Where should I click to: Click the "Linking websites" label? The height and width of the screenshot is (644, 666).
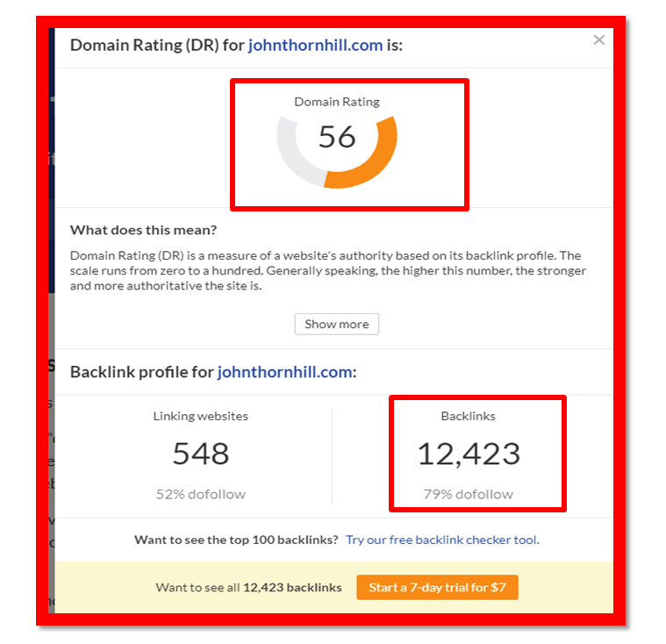point(200,416)
